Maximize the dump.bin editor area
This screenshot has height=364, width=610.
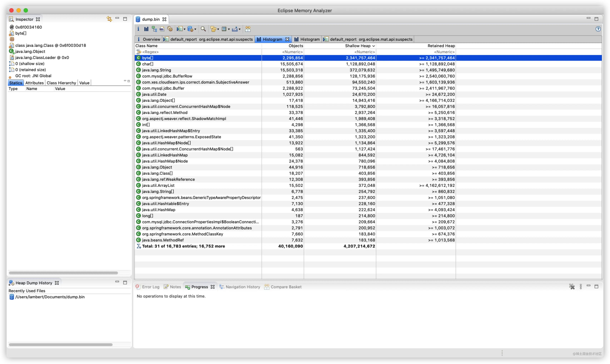[x=596, y=19]
